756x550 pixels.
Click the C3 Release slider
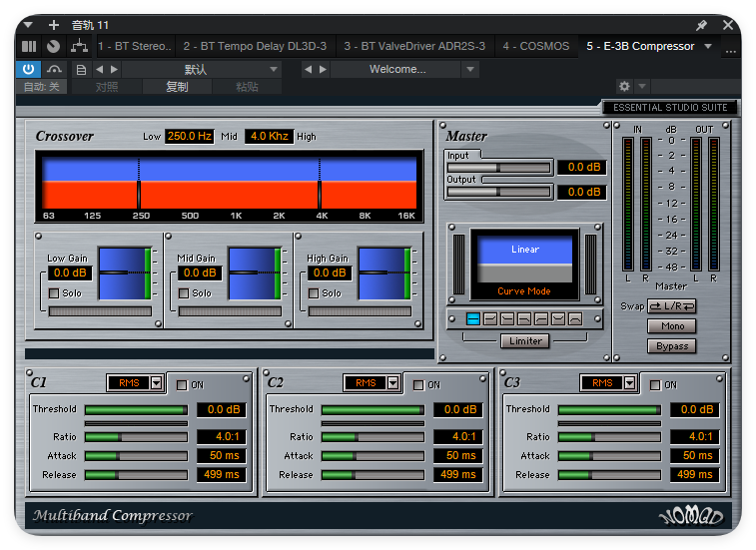coord(609,475)
